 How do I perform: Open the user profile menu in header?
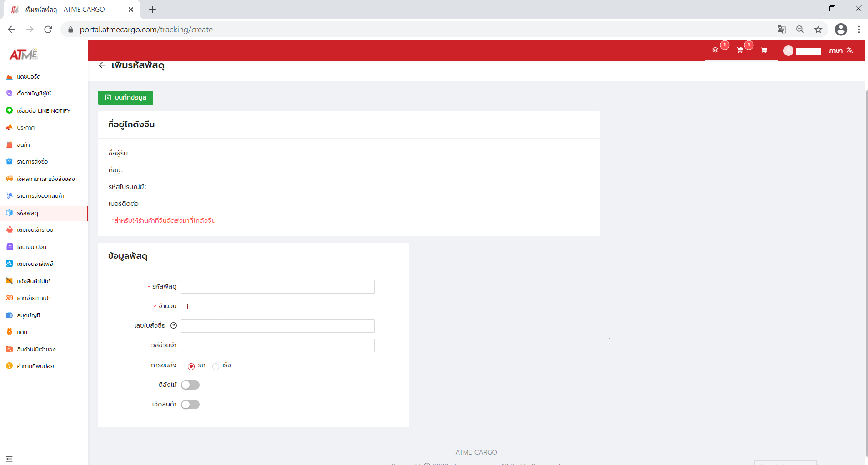click(x=802, y=51)
